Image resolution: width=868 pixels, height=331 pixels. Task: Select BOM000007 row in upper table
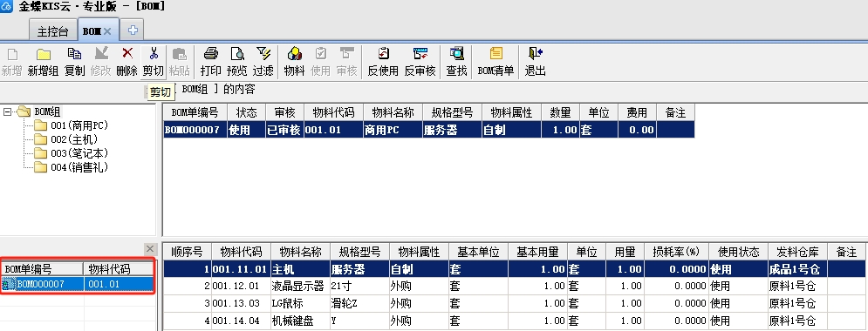(x=429, y=130)
